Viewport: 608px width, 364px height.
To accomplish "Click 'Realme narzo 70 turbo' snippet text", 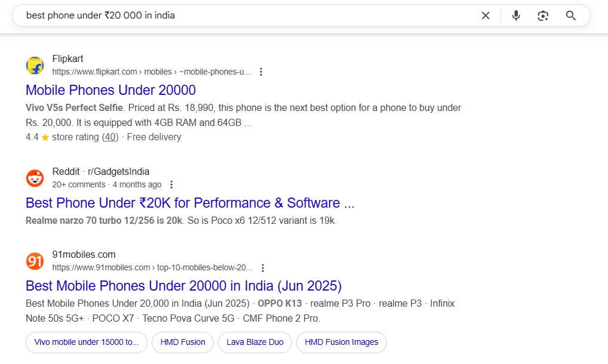I will pyautogui.click(x=104, y=221).
